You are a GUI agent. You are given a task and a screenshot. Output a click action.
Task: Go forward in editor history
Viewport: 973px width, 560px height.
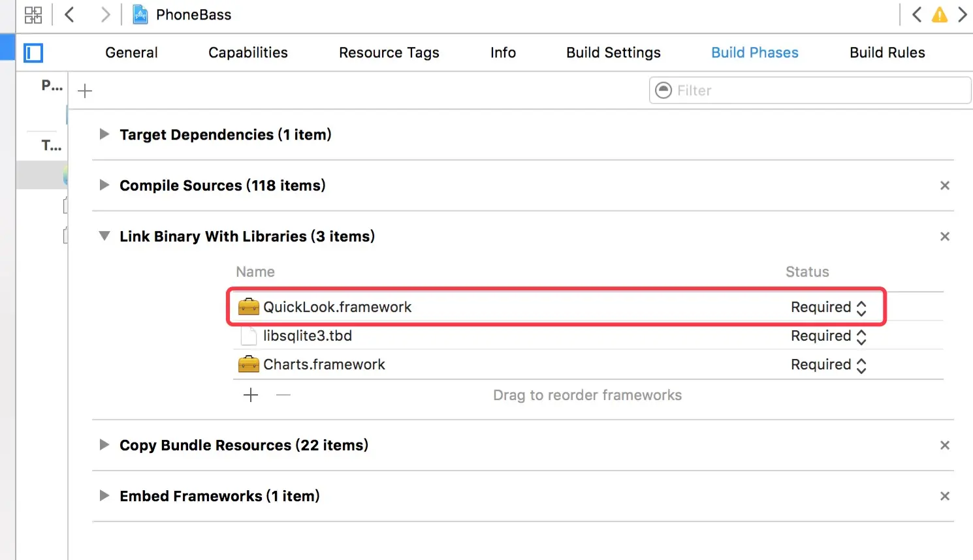[x=105, y=14]
